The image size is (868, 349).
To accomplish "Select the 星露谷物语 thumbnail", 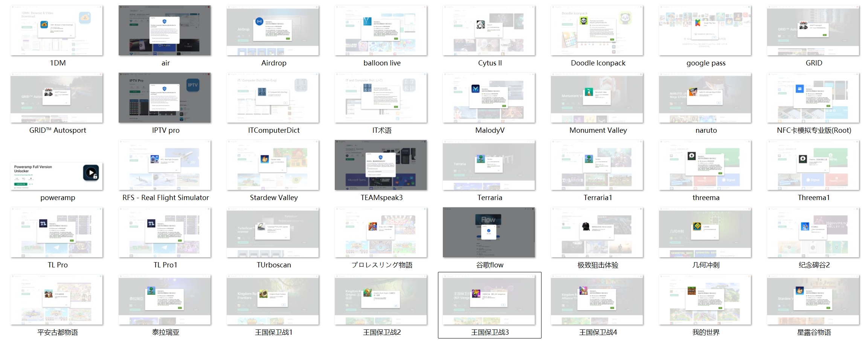I will coord(813,300).
